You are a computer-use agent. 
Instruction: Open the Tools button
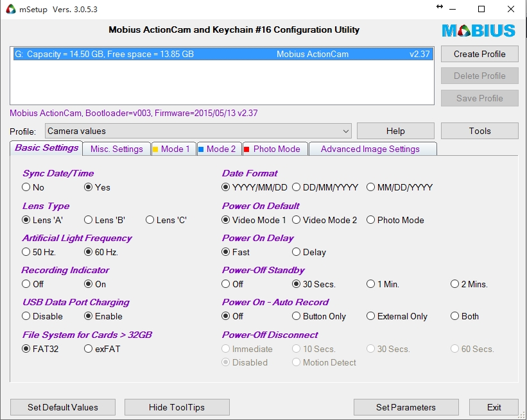click(479, 131)
